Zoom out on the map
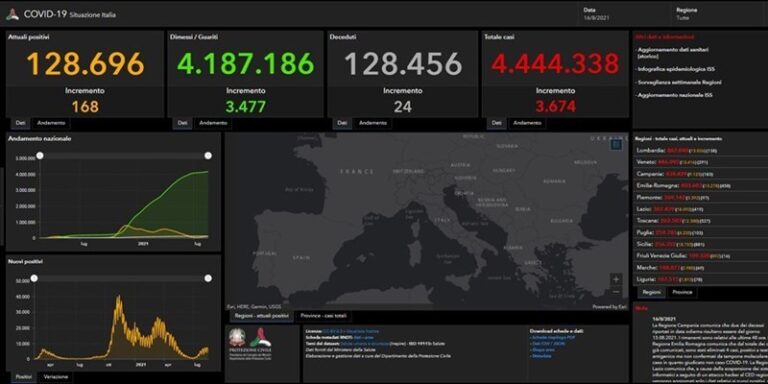Screen dimensions: 768x384 [x=616, y=292]
